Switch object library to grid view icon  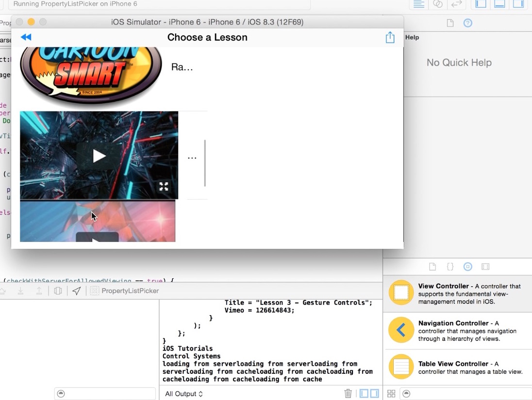point(391,394)
